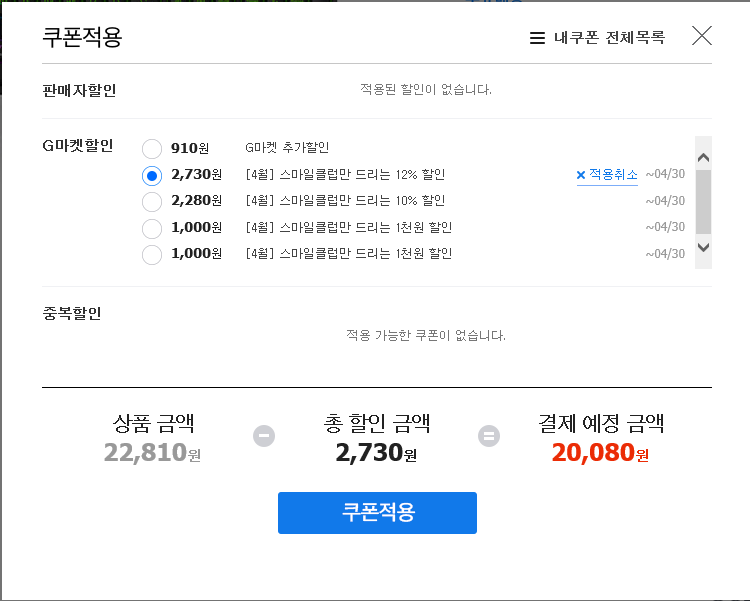Click the blue X icon beside 적용취소
The width and height of the screenshot is (750, 601).
[x=581, y=175]
